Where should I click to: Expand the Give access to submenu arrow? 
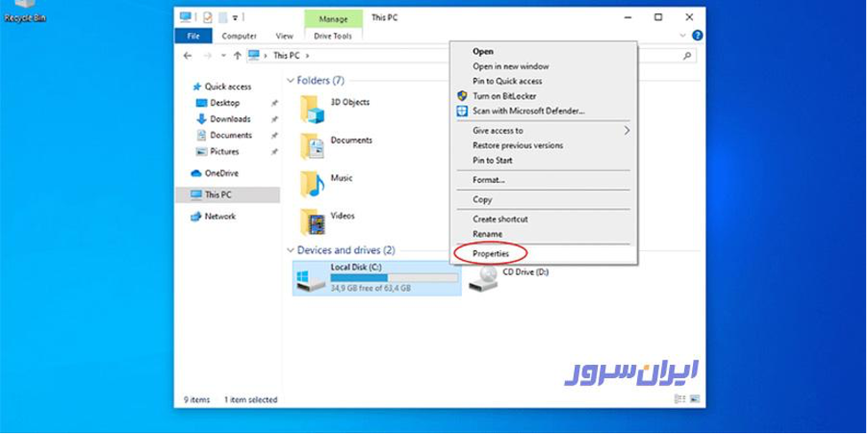(x=626, y=130)
